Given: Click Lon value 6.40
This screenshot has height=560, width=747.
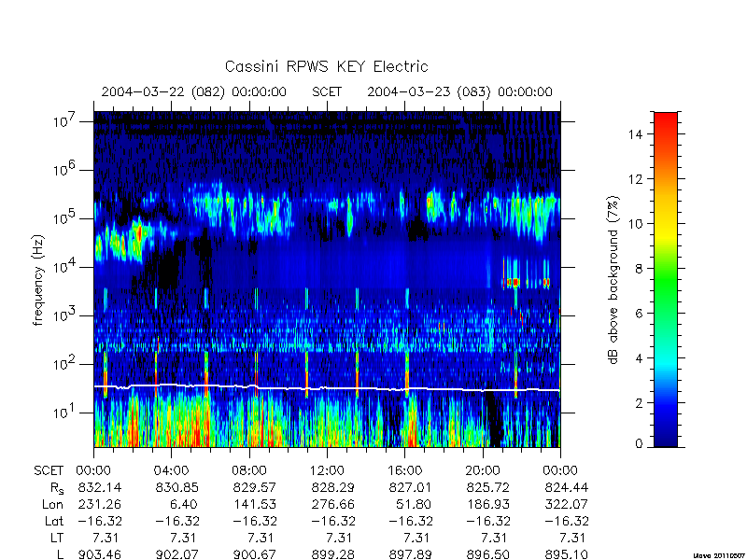Looking at the screenshot, I should point(182,504).
